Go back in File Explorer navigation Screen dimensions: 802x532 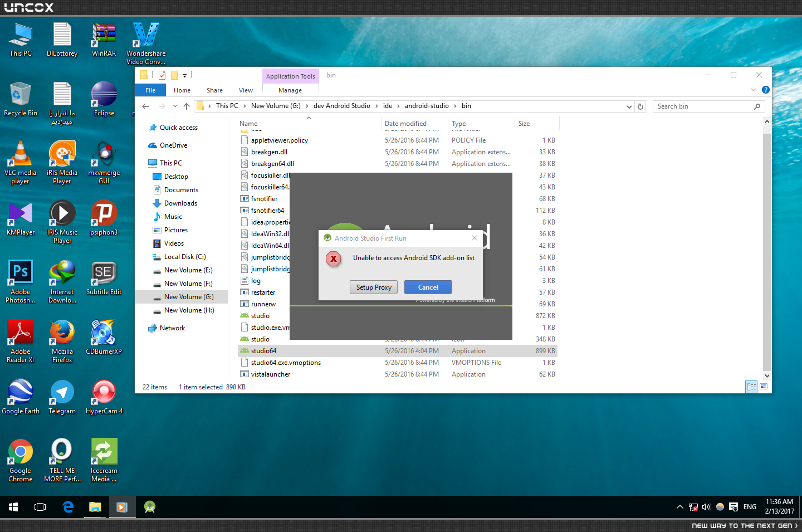(x=145, y=106)
